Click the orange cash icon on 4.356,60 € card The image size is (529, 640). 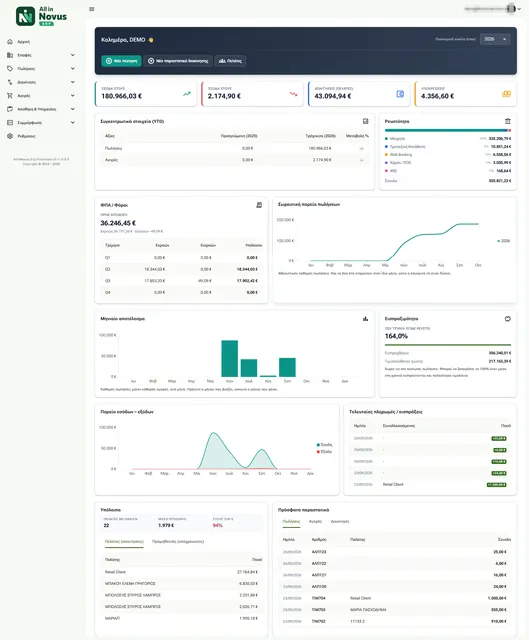[x=506, y=94]
